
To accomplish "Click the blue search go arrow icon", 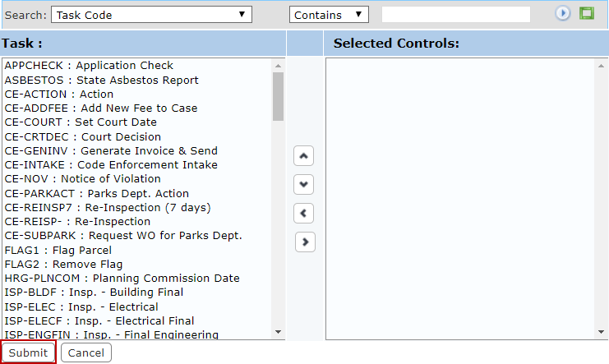I will coord(562,14).
